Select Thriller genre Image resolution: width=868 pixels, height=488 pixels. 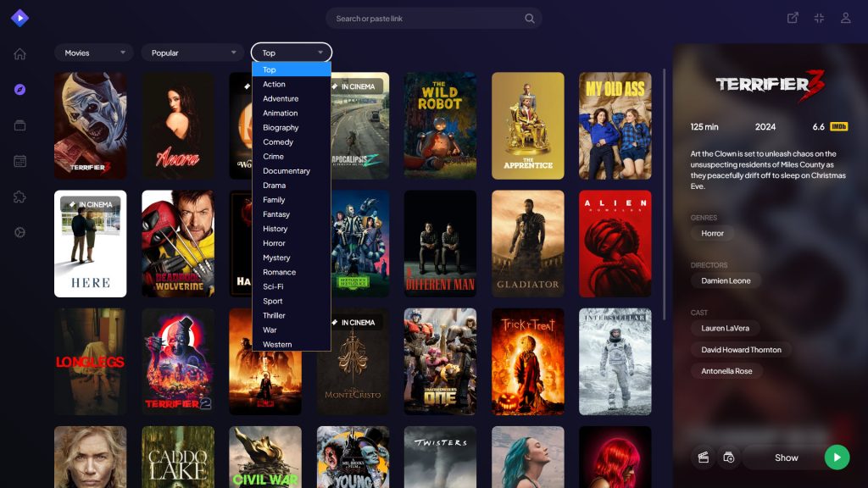[x=292, y=315]
